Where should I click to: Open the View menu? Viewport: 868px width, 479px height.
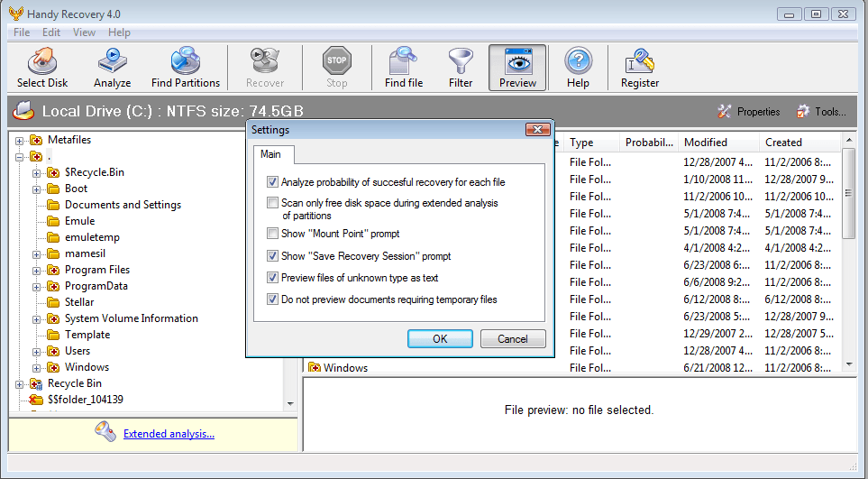pos(84,32)
